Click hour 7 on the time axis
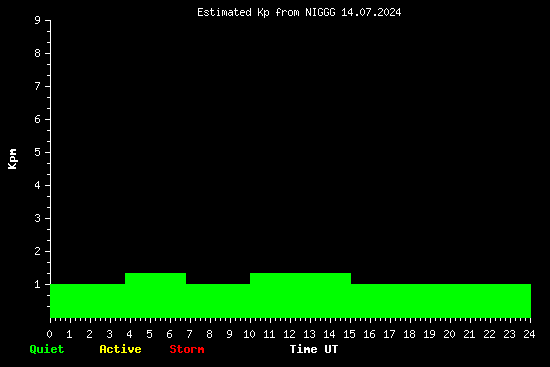Screen dimensions: 550x367 [x=189, y=334]
